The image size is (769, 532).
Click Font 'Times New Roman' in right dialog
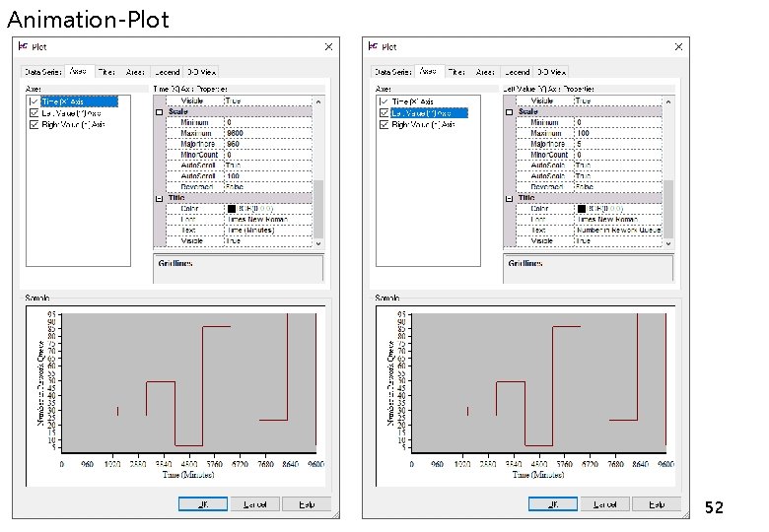pyautogui.click(x=618, y=220)
